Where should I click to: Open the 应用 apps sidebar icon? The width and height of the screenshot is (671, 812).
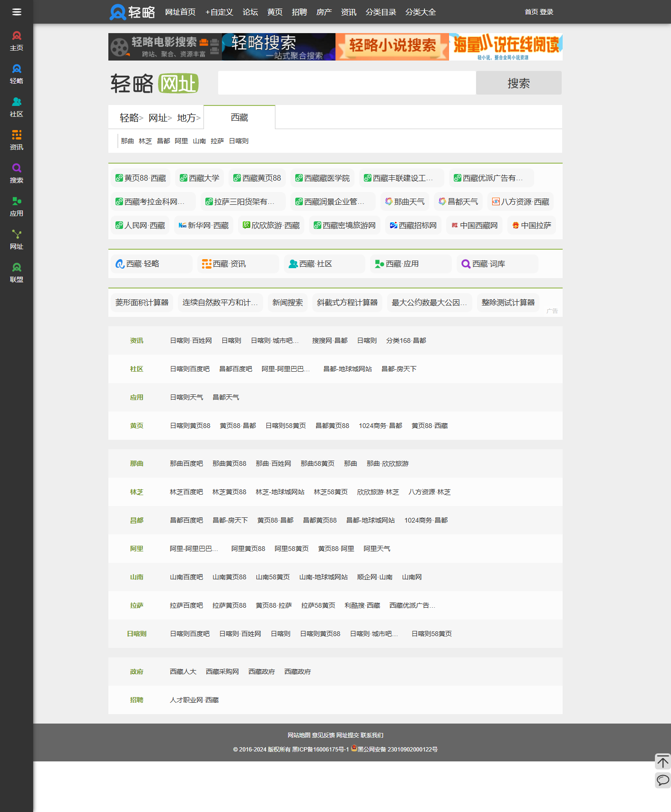[17, 206]
